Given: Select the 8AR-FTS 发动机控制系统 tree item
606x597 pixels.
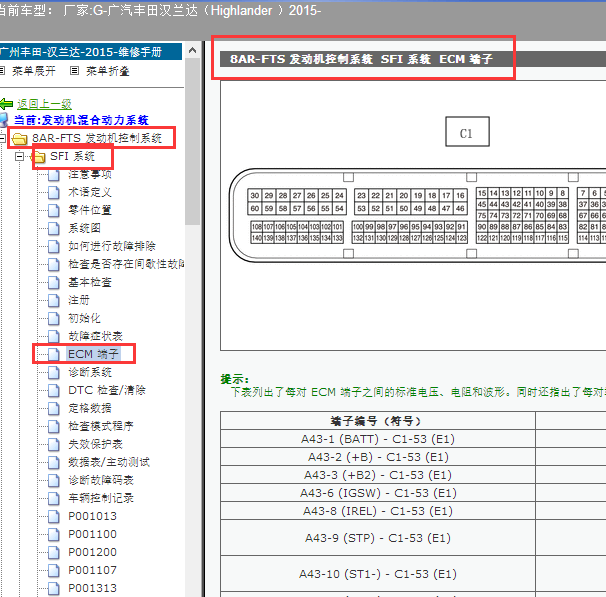Looking at the screenshot, I should click(97, 138).
